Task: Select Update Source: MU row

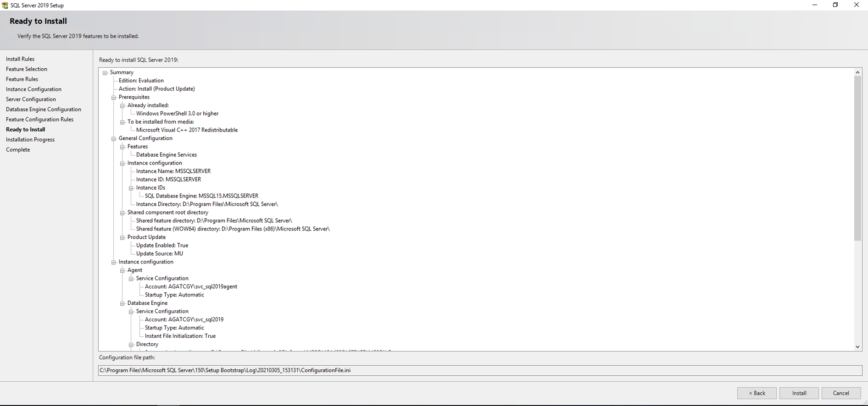Action: click(159, 254)
